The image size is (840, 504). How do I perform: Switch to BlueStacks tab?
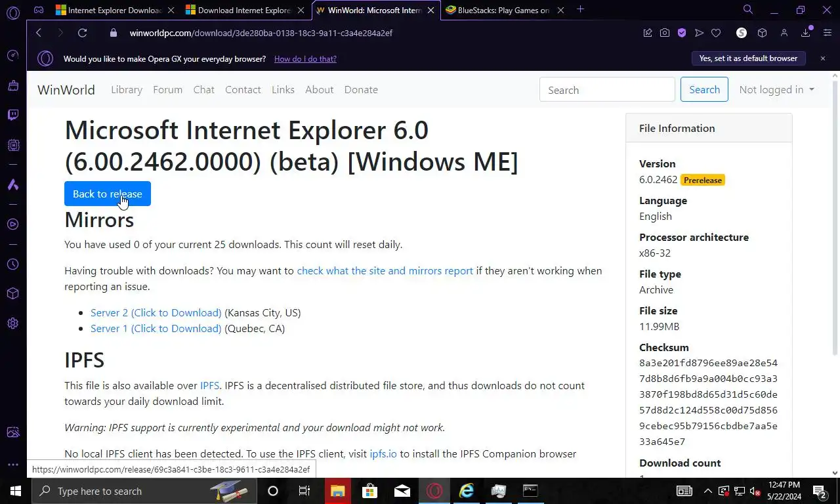(505, 10)
